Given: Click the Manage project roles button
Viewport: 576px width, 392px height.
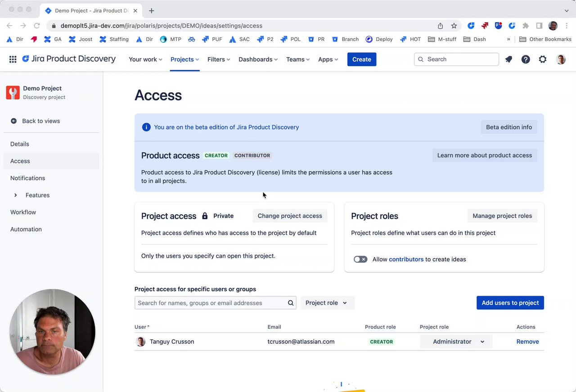Looking at the screenshot, I should point(502,216).
